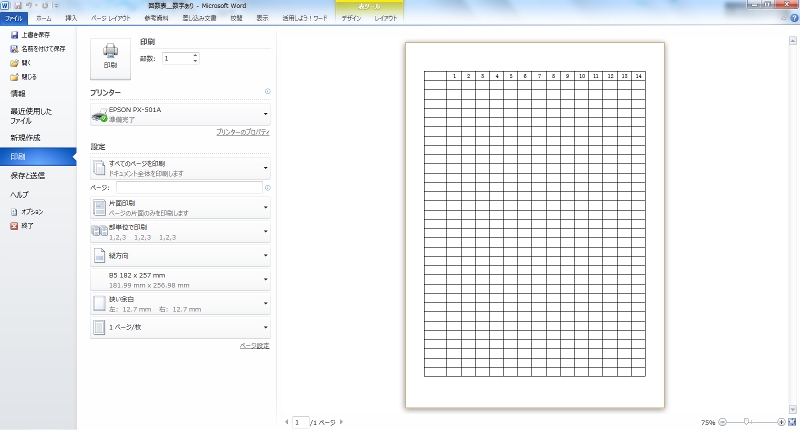Screen dimensions: 800x430
Task: Click the current page number box under the preview
Action: tap(301, 422)
